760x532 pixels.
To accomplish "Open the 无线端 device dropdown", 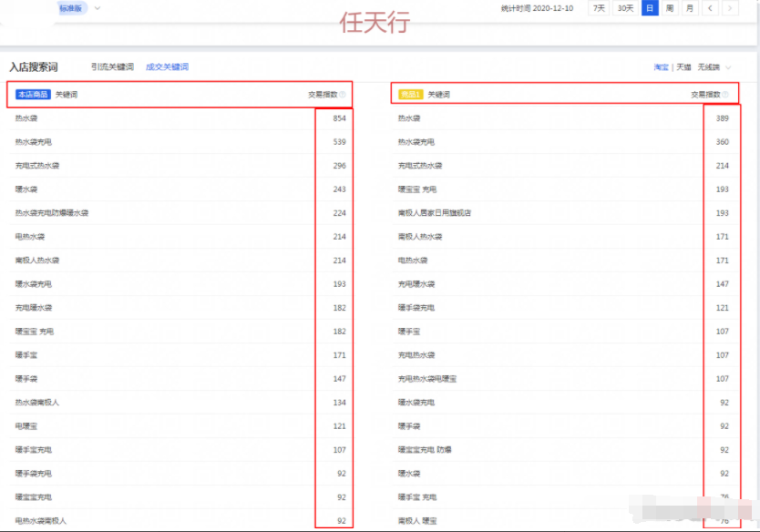I will [x=714, y=67].
